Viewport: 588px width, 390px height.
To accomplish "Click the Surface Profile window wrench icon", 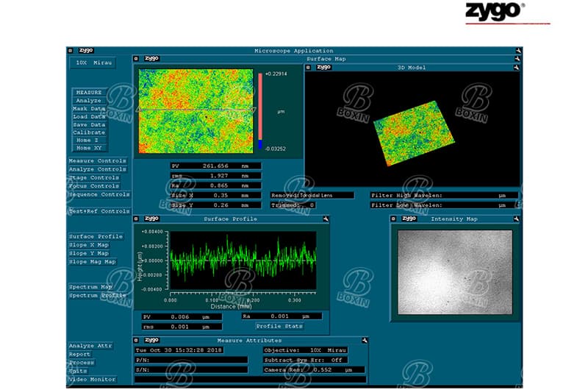I will click(x=324, y=219).
